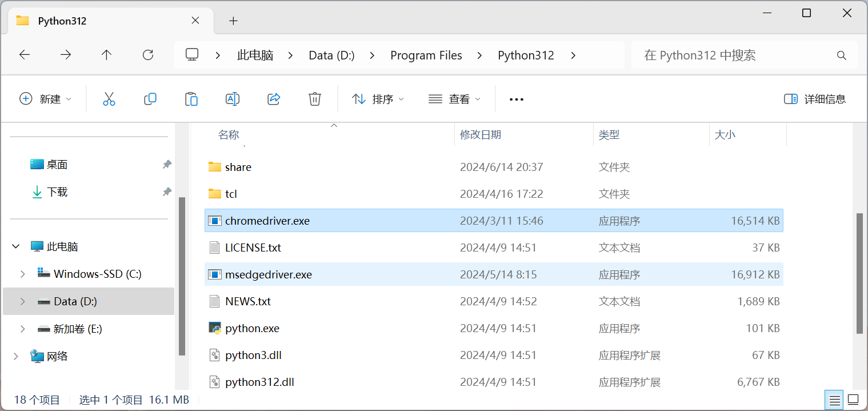This screenshot has height=411, width=868.
Task: Unpin 桌面 from quick access
Action: tap(167, 165)
